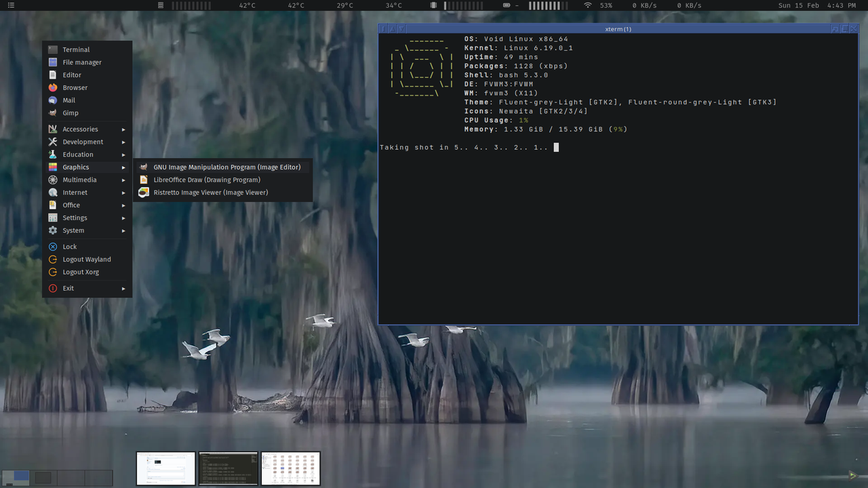Click the File manager icon in the menu
This screenshot has width=868, height=488.
click(x=53, y=62)
